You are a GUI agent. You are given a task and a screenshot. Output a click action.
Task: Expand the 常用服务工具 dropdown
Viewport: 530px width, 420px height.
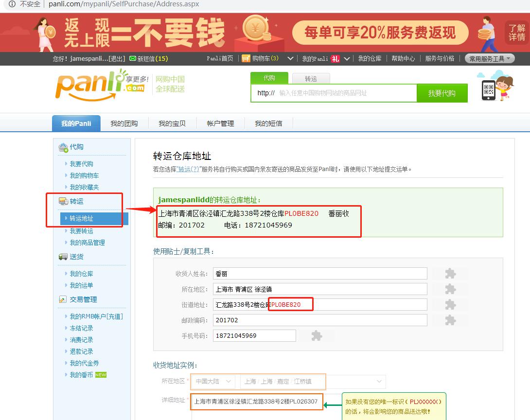[x=489, y=58]
